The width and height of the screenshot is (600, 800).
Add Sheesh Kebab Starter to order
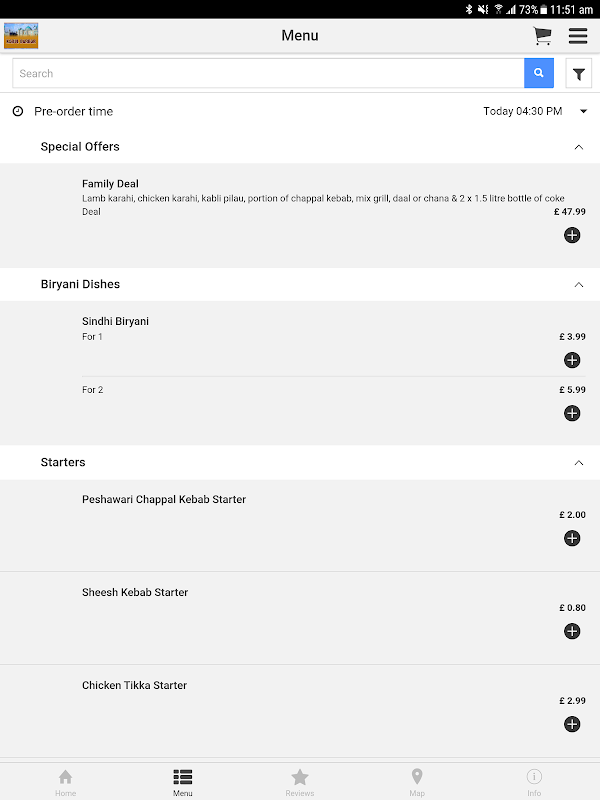[572, 631]
